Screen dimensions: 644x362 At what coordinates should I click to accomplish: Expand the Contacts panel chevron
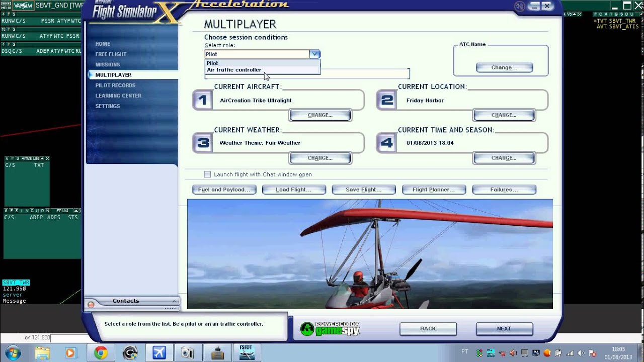(x=174, y=301)
